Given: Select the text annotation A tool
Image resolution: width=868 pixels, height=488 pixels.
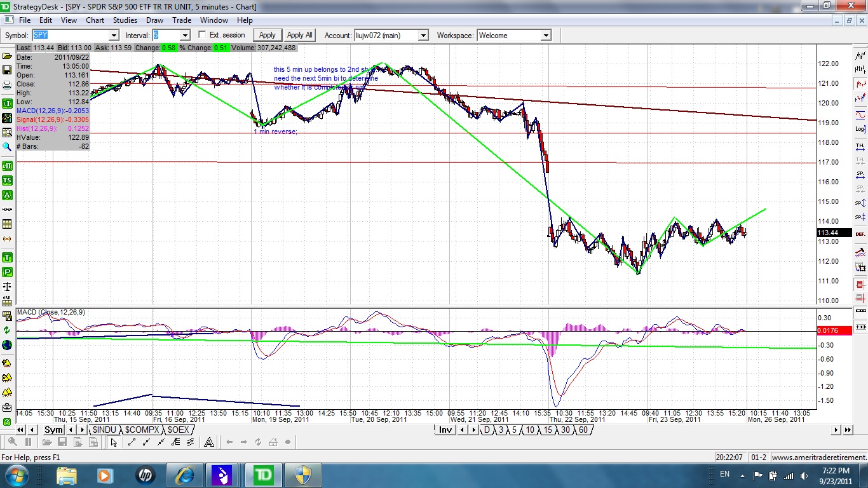Looking at the screenshot, I should (x=208, y=442).
